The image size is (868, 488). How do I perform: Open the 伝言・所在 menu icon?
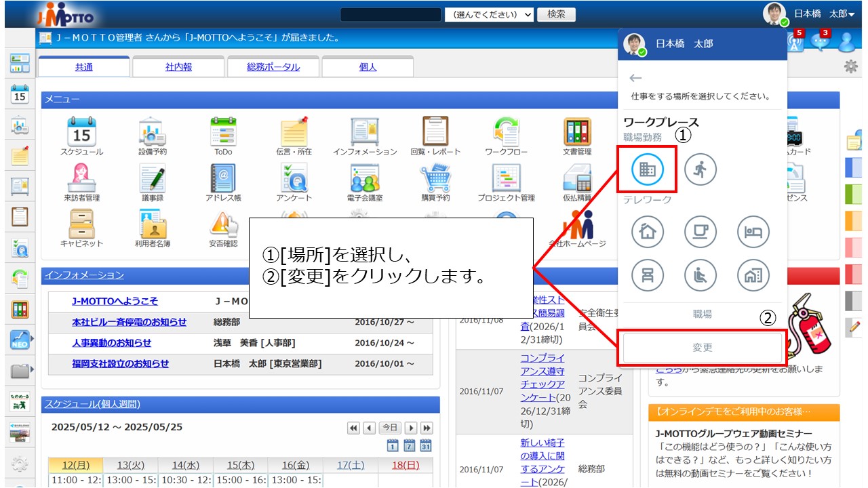click(294, 131)
